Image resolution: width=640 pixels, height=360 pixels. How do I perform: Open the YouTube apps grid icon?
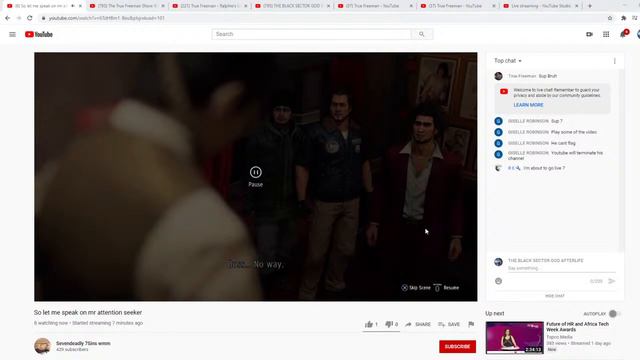606,34
